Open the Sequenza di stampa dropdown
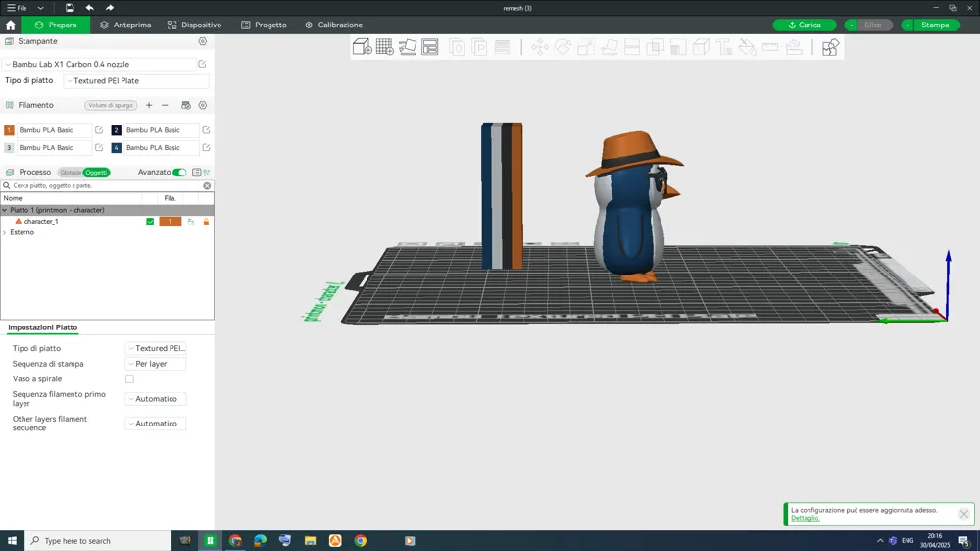 pyautogui.click(x=156, y=364)
